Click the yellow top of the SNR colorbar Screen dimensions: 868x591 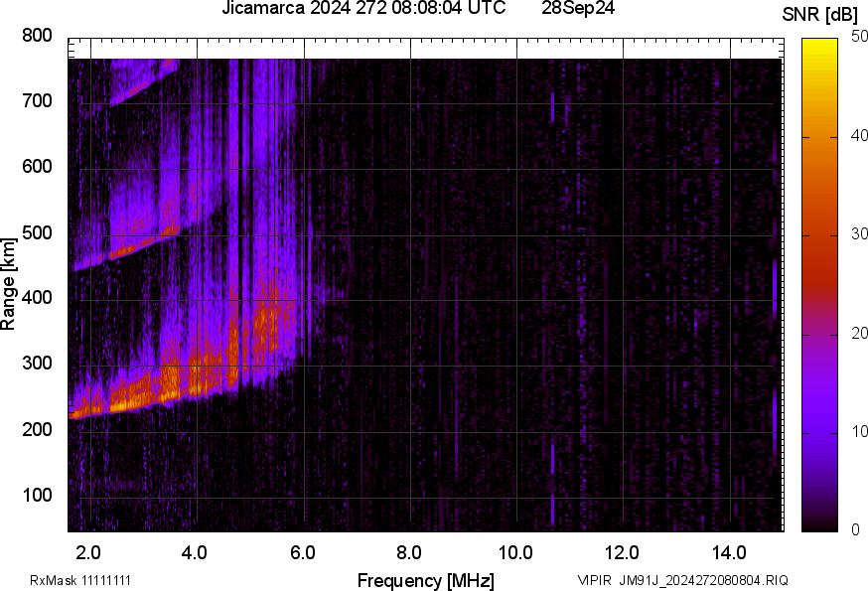(819, 45)
